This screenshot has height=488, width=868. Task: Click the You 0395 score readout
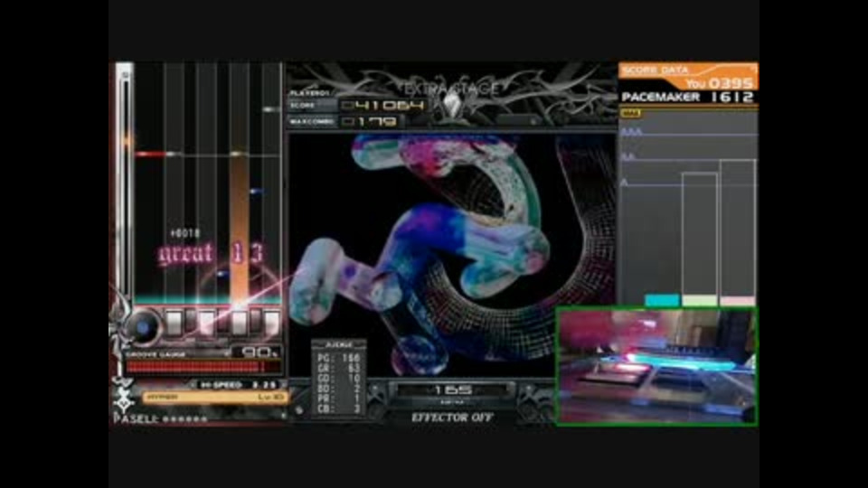click(719, 83)
